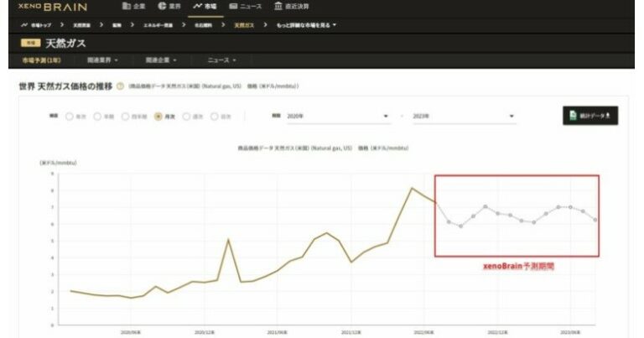Expand the 関連業界 dropdown menu

tap(102, 60)
